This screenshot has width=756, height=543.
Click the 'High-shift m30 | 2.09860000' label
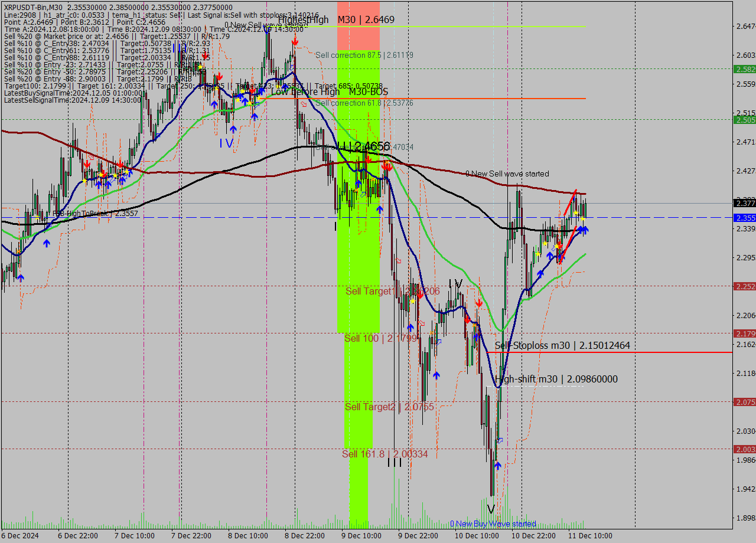[x=556, y=379]
